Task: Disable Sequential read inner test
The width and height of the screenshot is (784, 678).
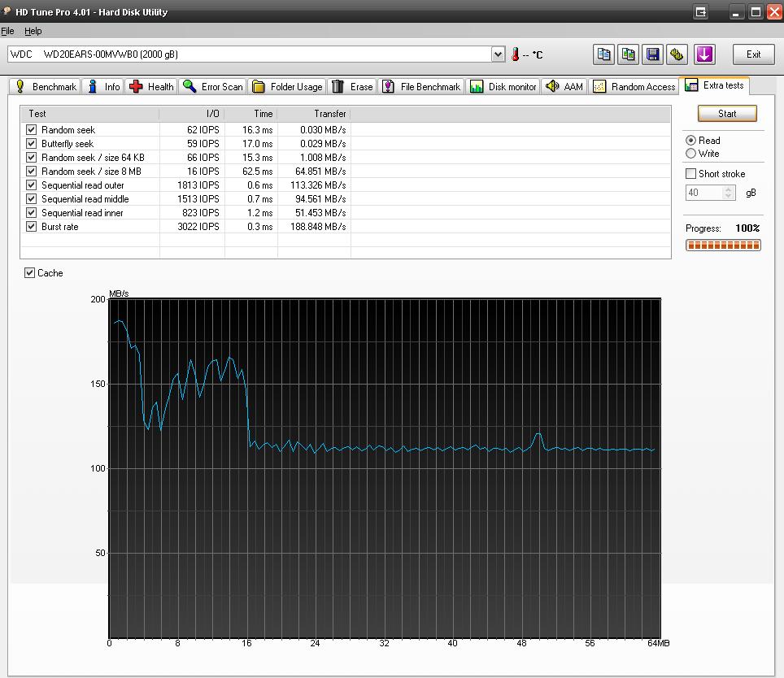Action: point(31,213)
